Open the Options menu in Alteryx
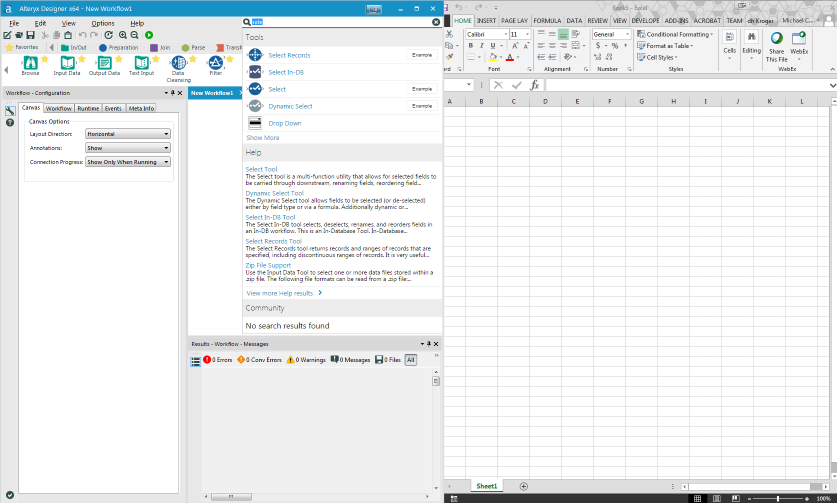 (102, 23)
